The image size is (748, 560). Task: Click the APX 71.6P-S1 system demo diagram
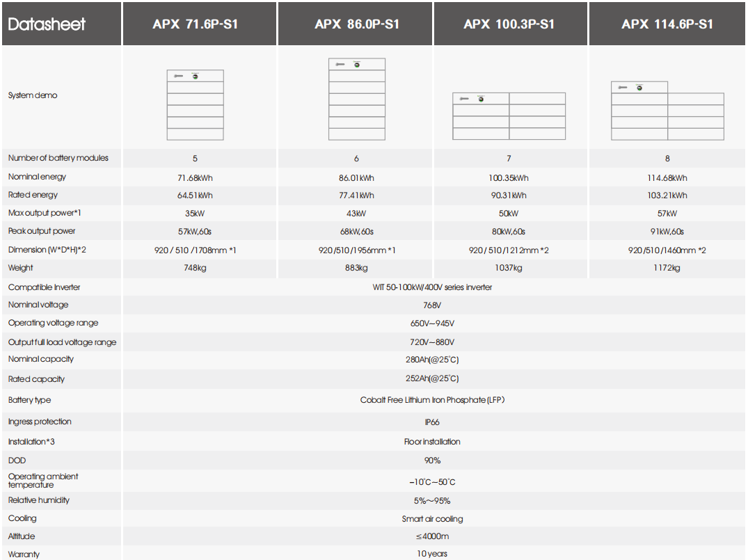195,105
